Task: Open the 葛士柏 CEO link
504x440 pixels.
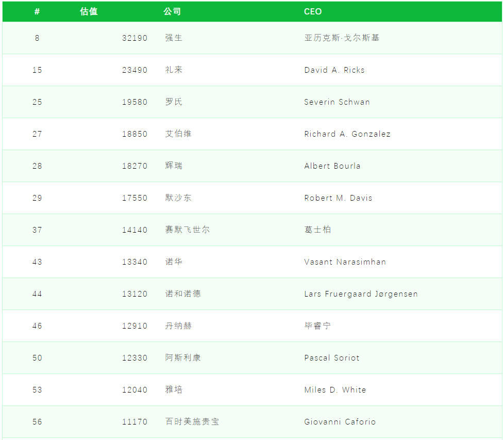Action: [317, 230]
